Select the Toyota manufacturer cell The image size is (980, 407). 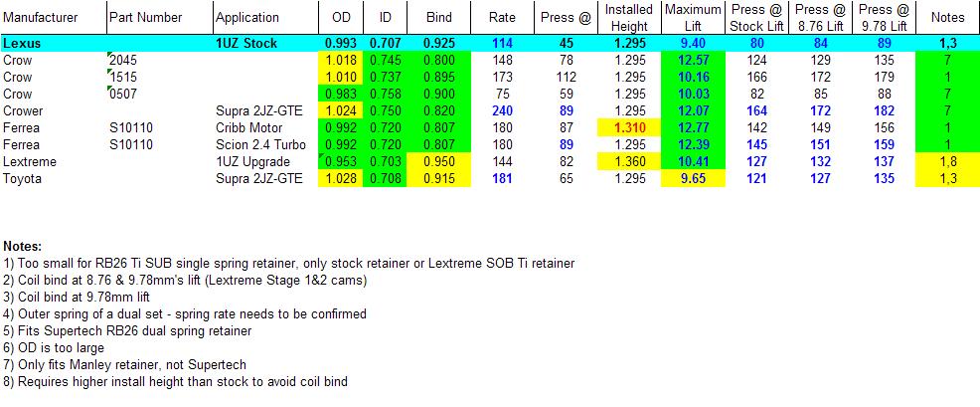53,179
